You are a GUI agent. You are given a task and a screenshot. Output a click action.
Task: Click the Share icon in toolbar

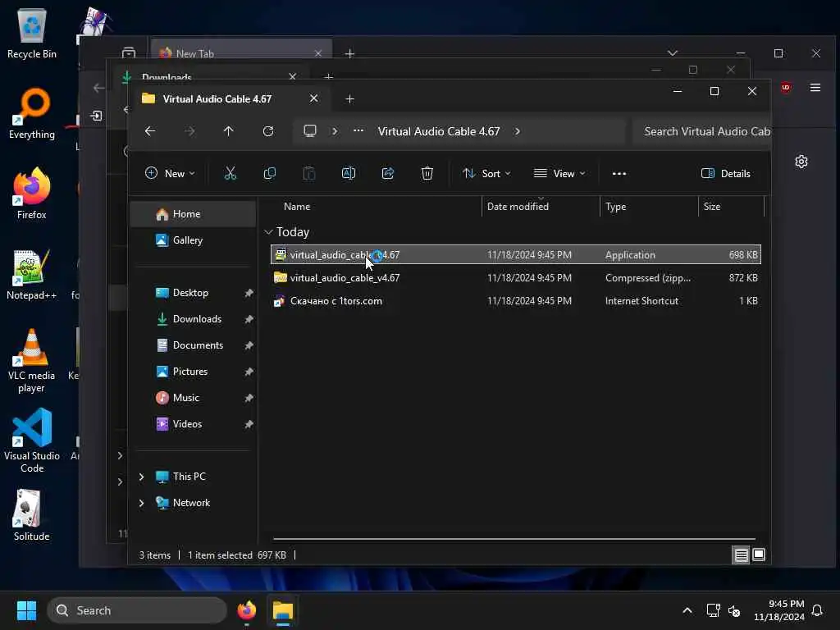tap(388, 173)
